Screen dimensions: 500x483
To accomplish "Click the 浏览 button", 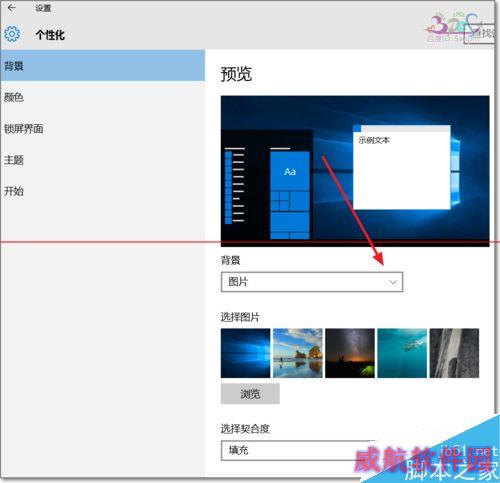I will click(x=250, y=394).
